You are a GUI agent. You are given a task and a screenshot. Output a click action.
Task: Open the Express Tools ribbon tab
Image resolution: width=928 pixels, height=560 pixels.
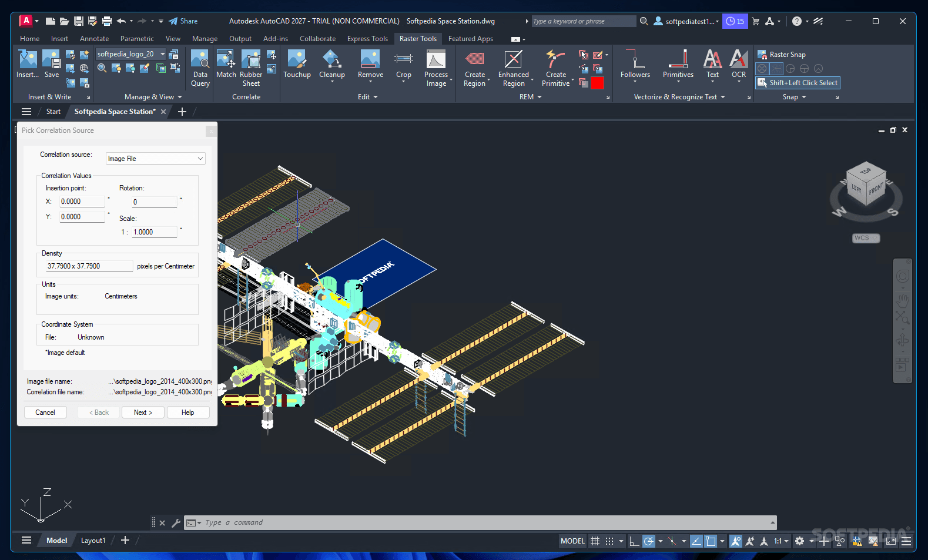coord(367,39)
